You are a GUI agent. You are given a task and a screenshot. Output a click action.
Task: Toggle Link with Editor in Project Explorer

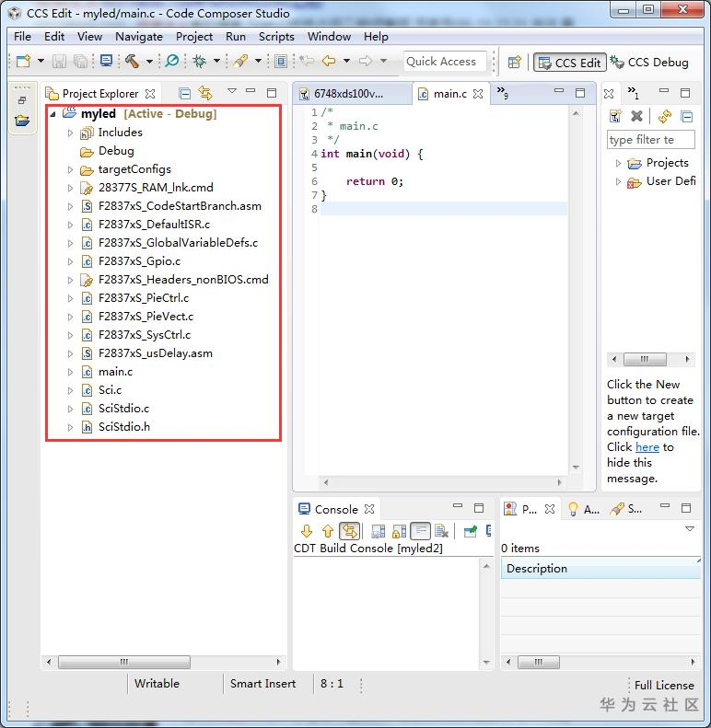205,93
